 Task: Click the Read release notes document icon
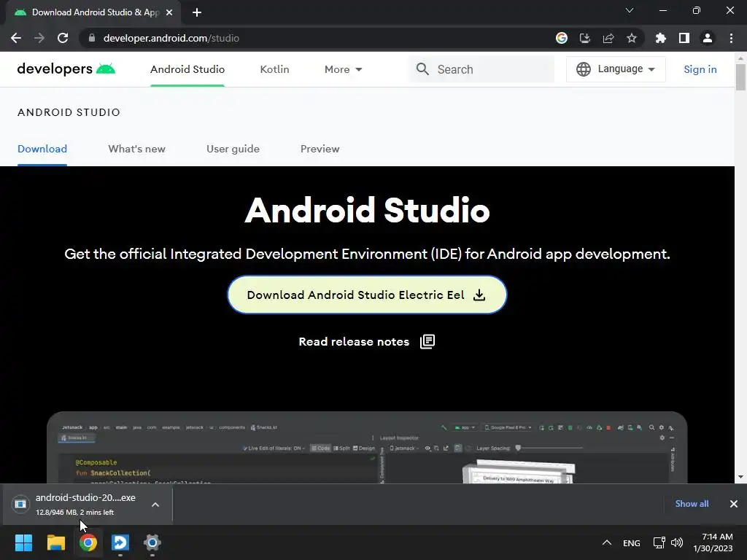[427, 341]
